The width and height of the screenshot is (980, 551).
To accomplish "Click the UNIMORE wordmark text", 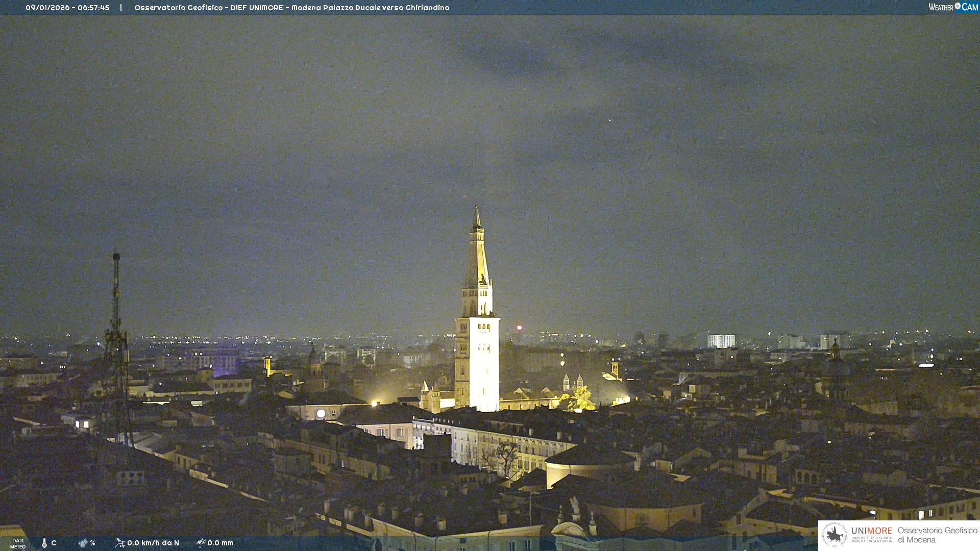I will pos(871,531).
